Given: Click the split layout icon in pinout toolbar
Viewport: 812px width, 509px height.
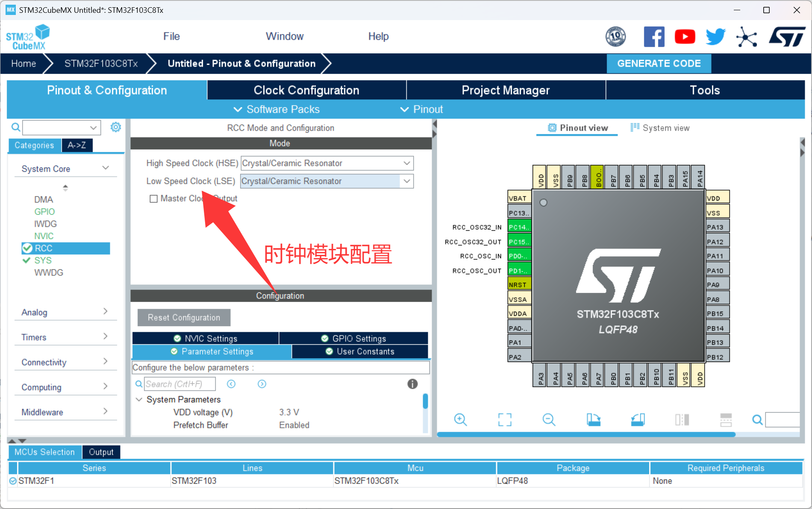Looking at the screenshot, I should pos(726,420).
